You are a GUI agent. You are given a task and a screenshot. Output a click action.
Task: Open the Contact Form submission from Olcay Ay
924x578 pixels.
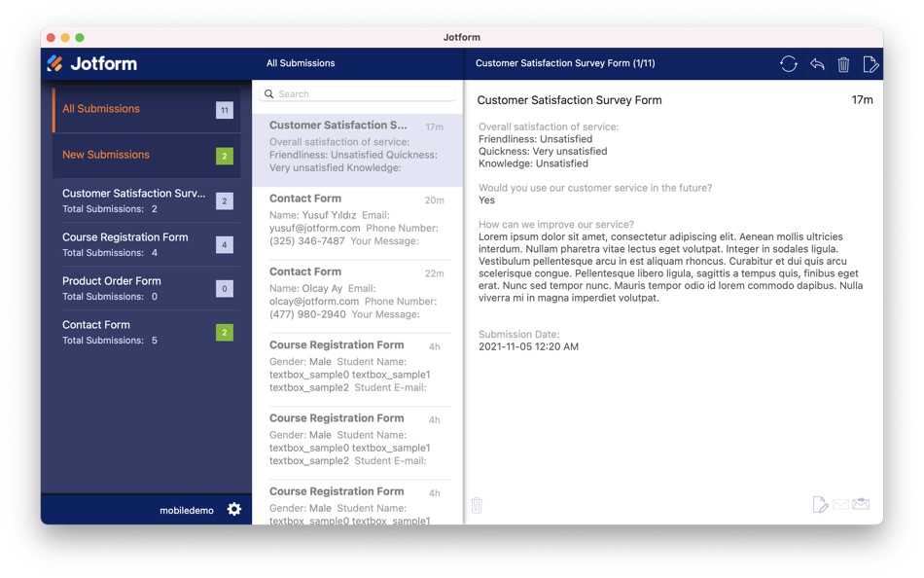point(357,297)
